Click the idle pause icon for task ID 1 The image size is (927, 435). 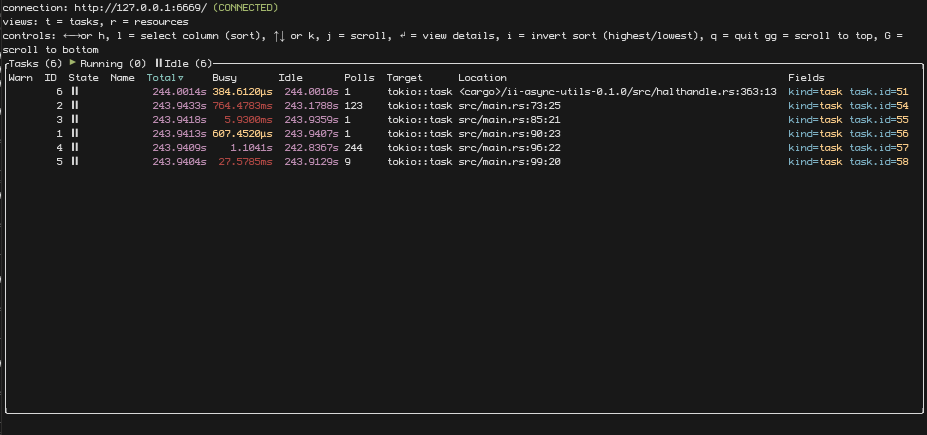(74, 134)
